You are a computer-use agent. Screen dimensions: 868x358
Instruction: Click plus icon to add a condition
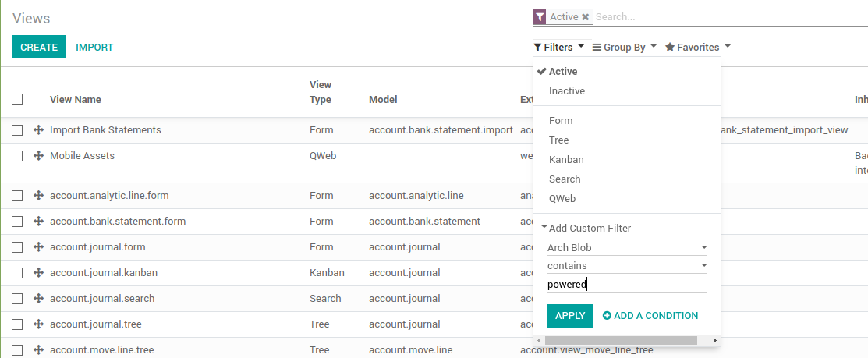607,316
